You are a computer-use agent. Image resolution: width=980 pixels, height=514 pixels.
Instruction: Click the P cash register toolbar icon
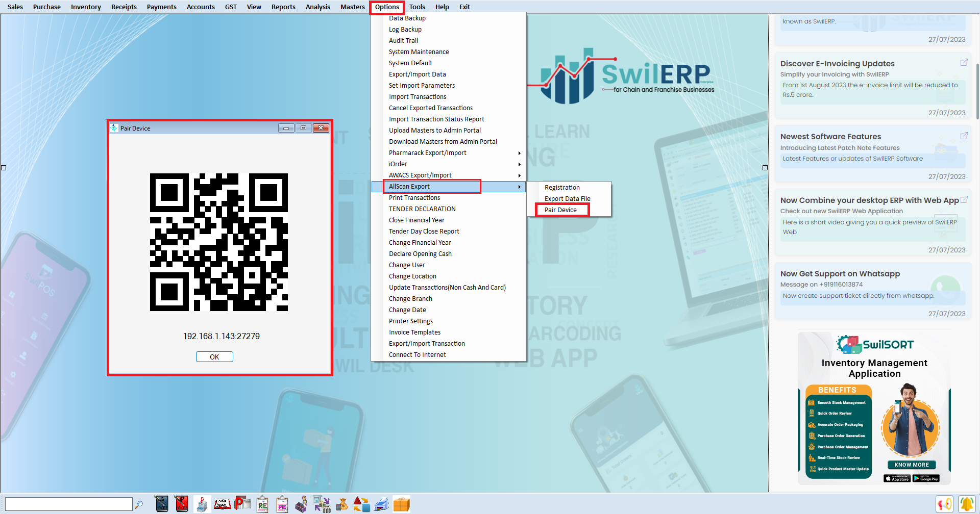pos(202,504)
